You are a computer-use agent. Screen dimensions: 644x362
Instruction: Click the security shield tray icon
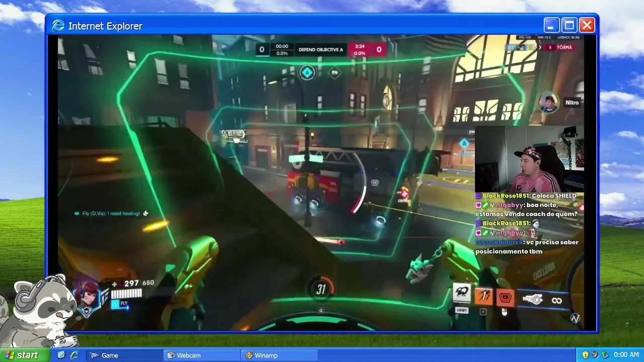click(x=585, y=355)
